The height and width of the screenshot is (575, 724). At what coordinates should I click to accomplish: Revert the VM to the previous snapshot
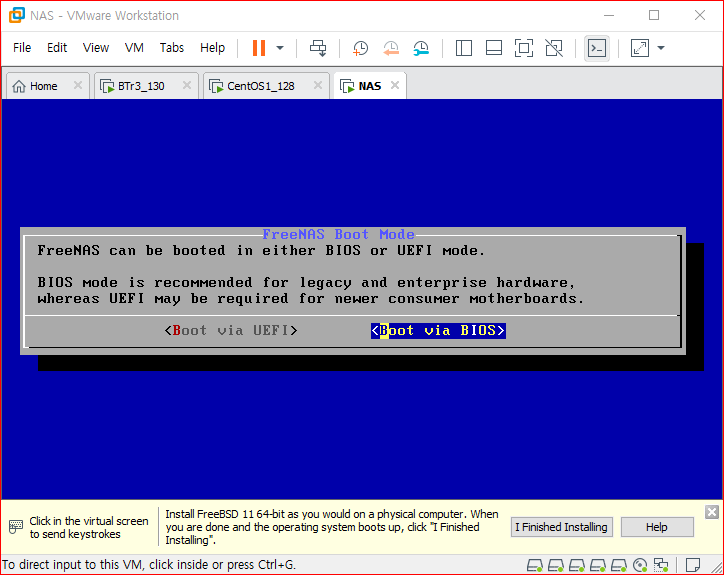click(x=391, y=48)
